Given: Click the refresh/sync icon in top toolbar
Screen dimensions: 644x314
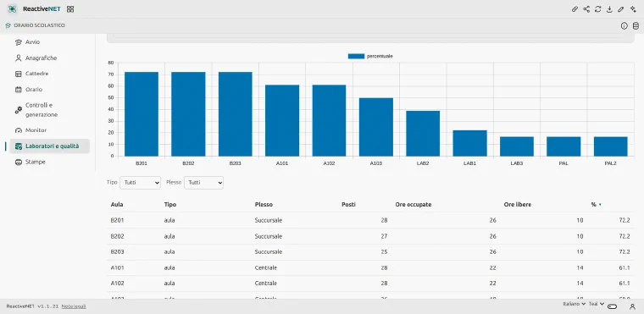Looking at the screenshot, I should pos(598,9).
